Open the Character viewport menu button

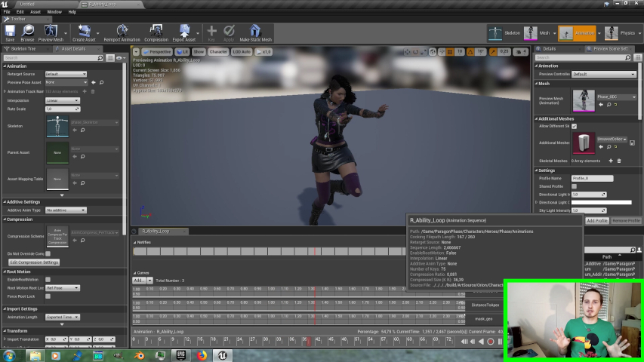217,52
